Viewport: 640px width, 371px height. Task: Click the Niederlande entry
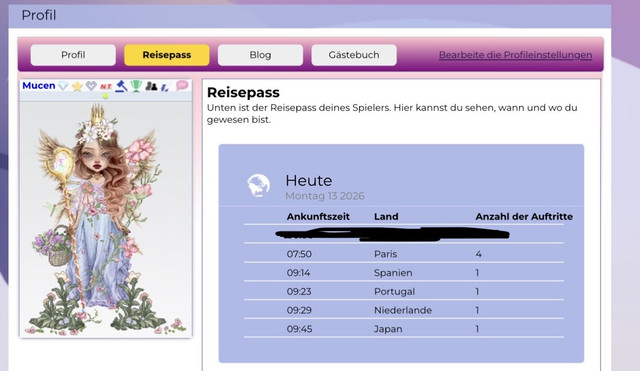403,310
